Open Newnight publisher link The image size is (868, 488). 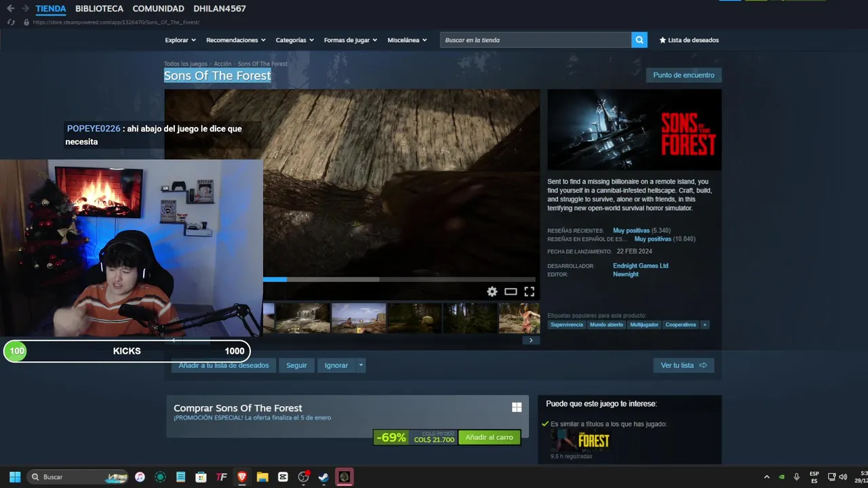tap(625, 274)
